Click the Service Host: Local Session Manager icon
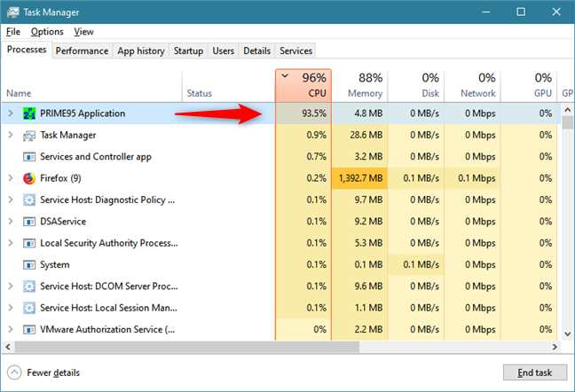The height and width of the screenshot is (392, 575). (x=29, y=308)
